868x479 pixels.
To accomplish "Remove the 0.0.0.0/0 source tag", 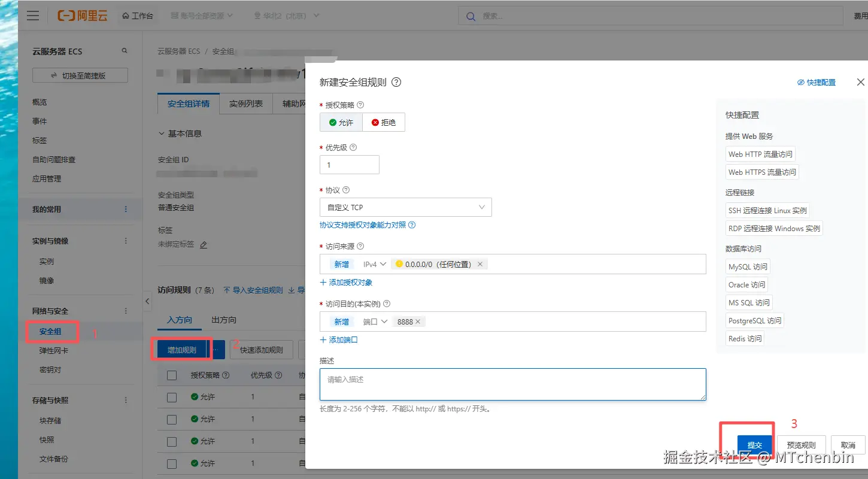I will 480,264.
